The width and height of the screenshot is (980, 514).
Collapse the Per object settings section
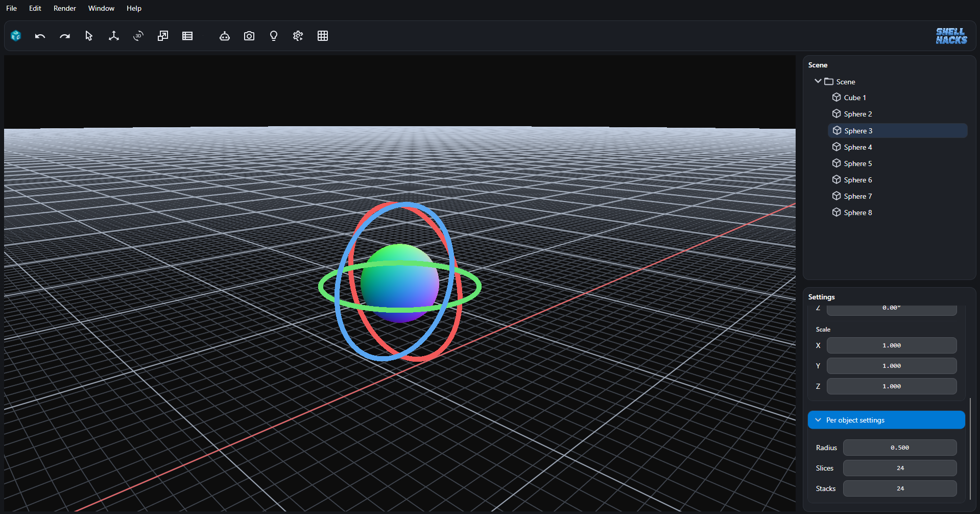pyautogui.click(x=819, y=419)
